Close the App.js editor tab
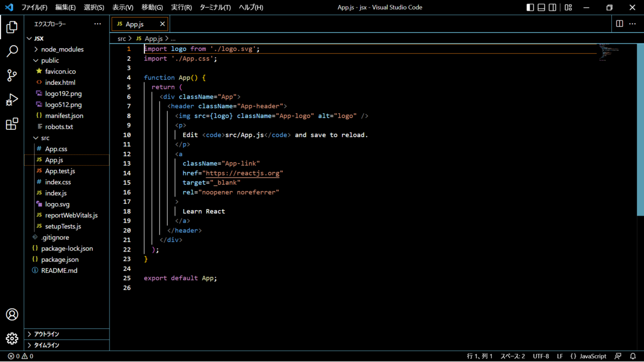The image size is (644, 362). (x=163, y=24)
